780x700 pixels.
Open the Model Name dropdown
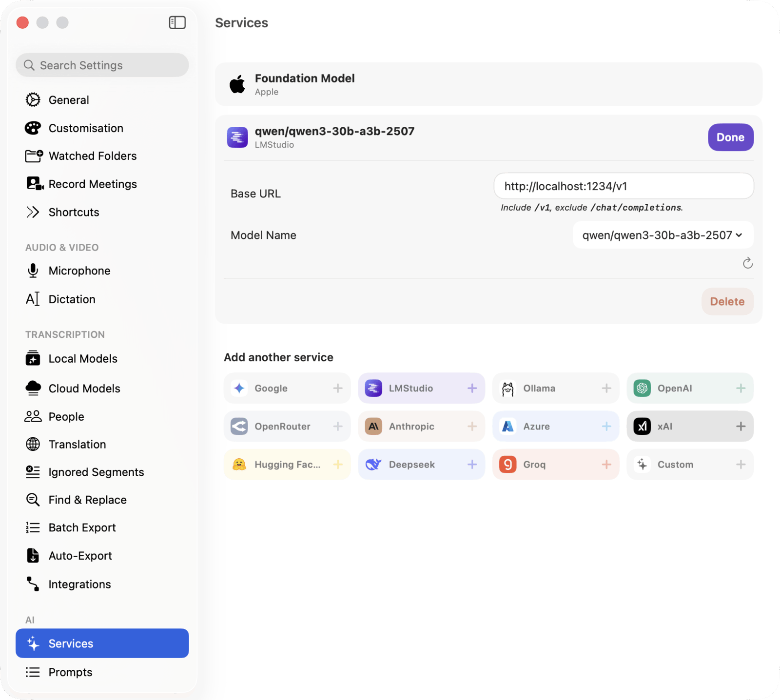[663, 235]
